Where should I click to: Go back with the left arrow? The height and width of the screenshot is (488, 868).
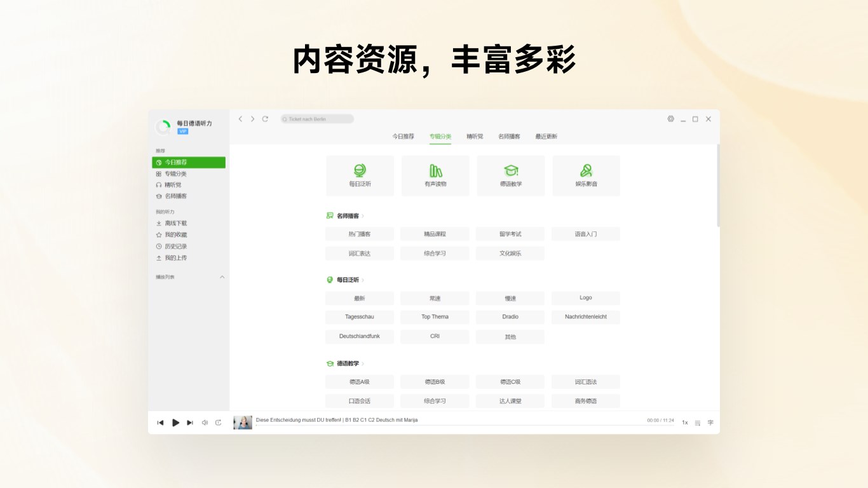coord(240,119)
